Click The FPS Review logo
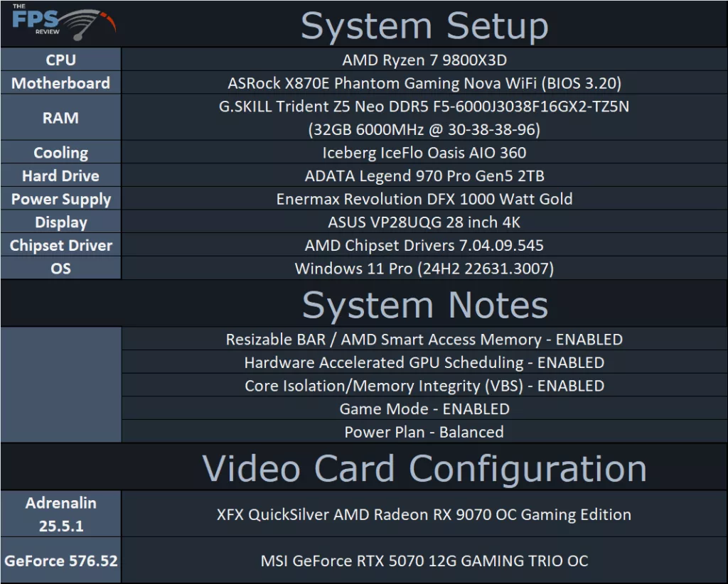This screenshot has width=728, height=584. tap(63, 21)
